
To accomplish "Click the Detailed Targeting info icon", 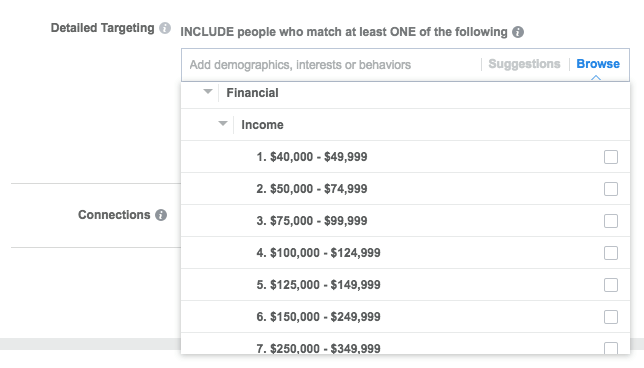I will pyautogui.click(x=165, y=28).
